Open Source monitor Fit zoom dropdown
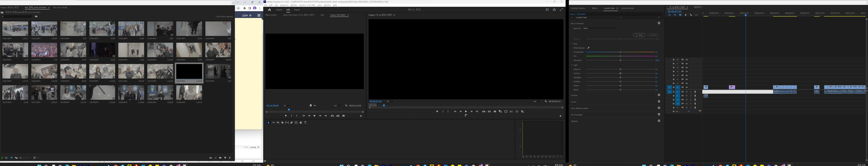 [x=288, y=106]
